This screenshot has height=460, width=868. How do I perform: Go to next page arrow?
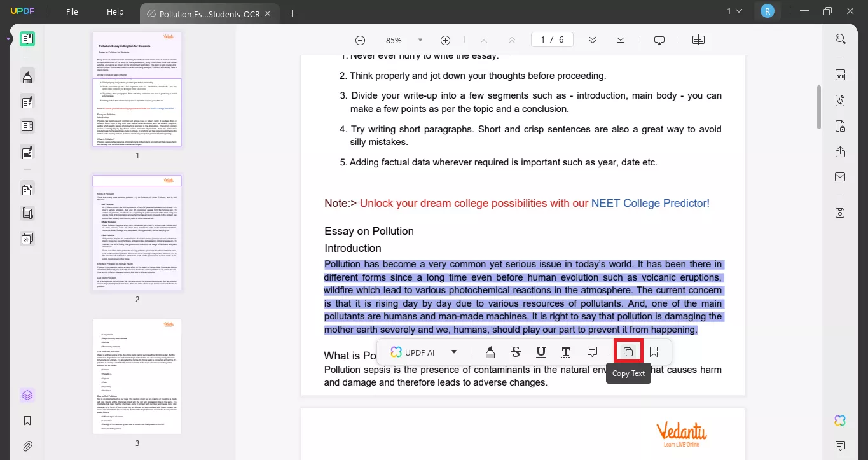593,40
